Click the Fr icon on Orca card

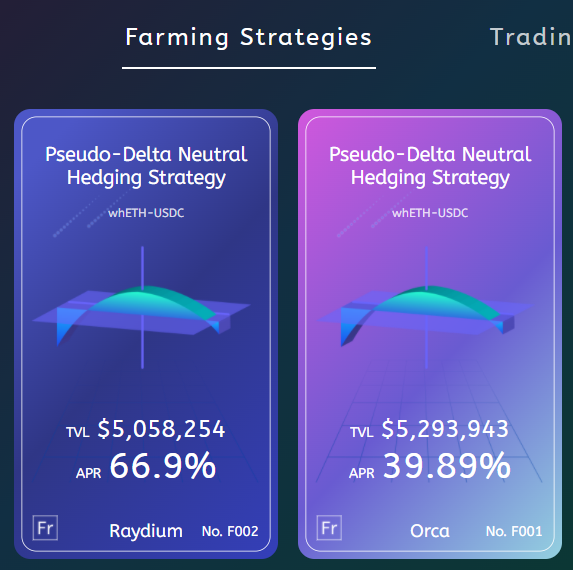[329, 528]
